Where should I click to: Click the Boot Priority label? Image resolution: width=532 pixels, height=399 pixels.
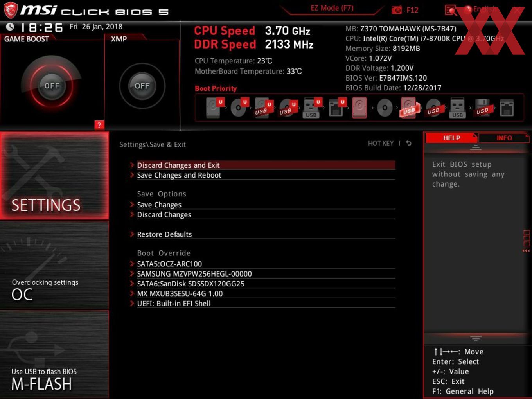[216, 88]
